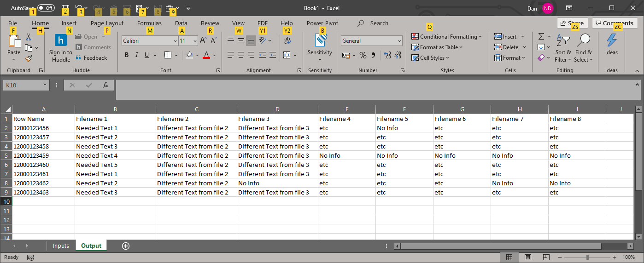Apply Bold formatting to selection
Image resolution: width=644 pixels, height=263 pixels.
click(x=127, y=55)
